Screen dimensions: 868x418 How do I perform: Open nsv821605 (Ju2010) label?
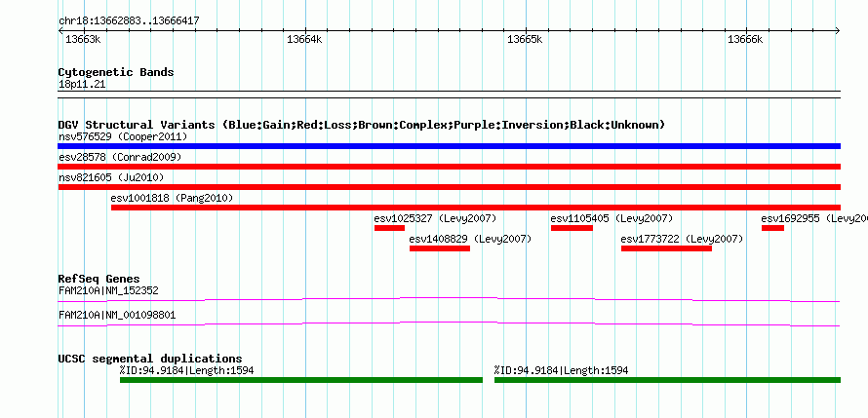click(111, 177)
